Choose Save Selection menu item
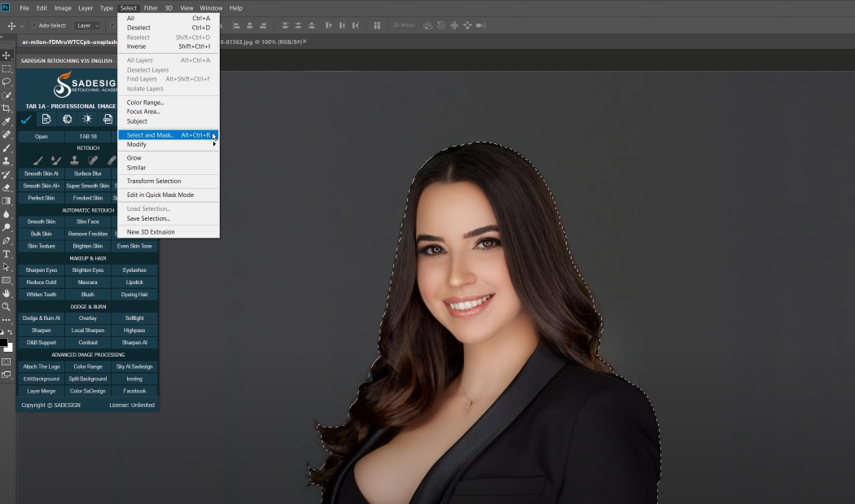The height and width of the screenshot is (504, 855). (169, 218)
